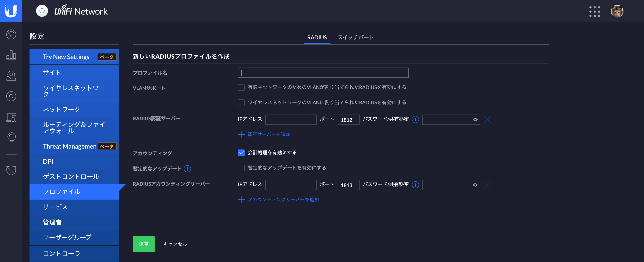The height and width of the screenshot is (262, 644).
Task: Show authentication server password with eye icon
Action: pyautogui.click(x=475, y=120)
